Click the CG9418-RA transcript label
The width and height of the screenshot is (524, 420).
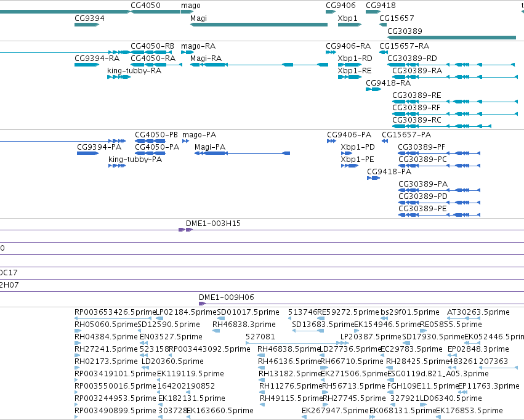pos(389,83)
